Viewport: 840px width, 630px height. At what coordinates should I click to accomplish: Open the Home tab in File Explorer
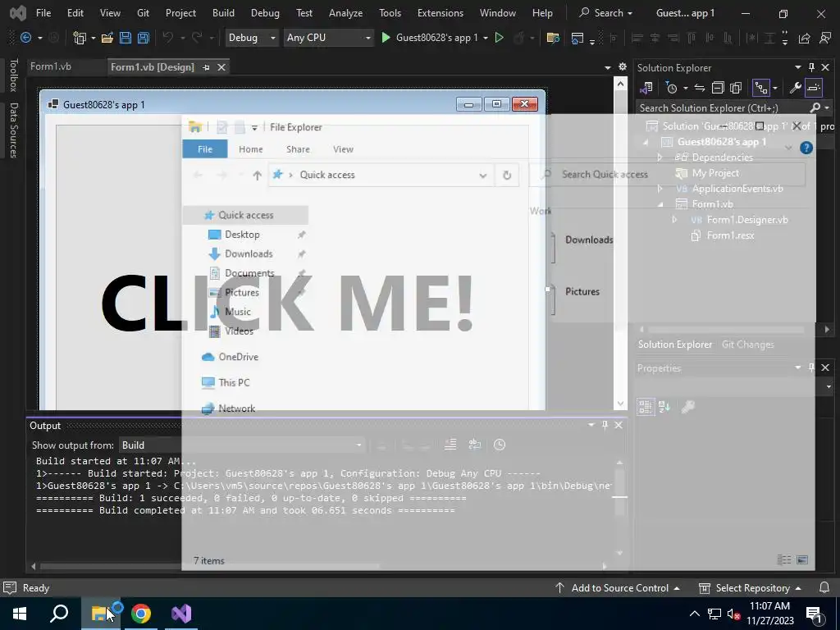(x=251, y=149)
